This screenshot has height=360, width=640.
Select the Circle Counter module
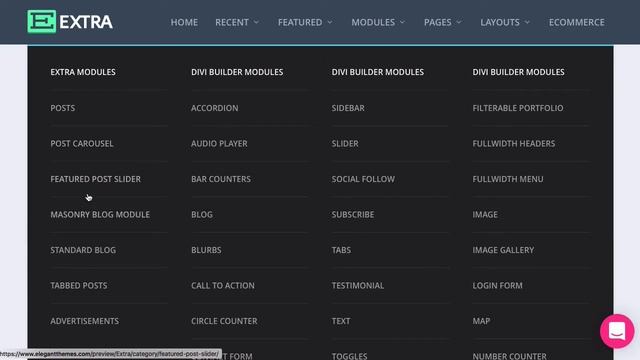(224, 321)
